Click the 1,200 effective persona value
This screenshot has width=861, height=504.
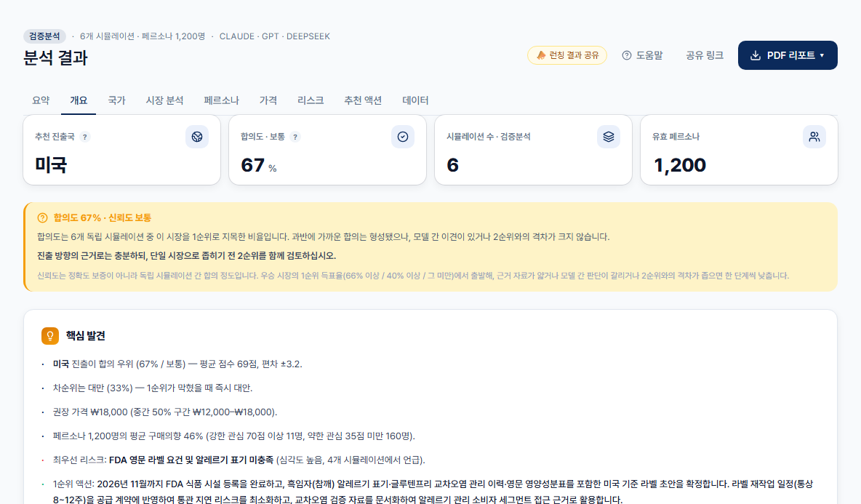680,165
